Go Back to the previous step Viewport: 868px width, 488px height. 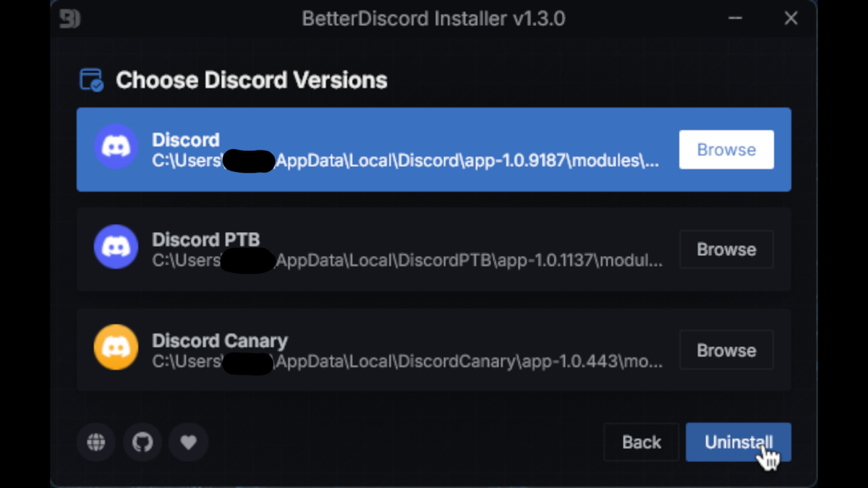pos(642,442)
